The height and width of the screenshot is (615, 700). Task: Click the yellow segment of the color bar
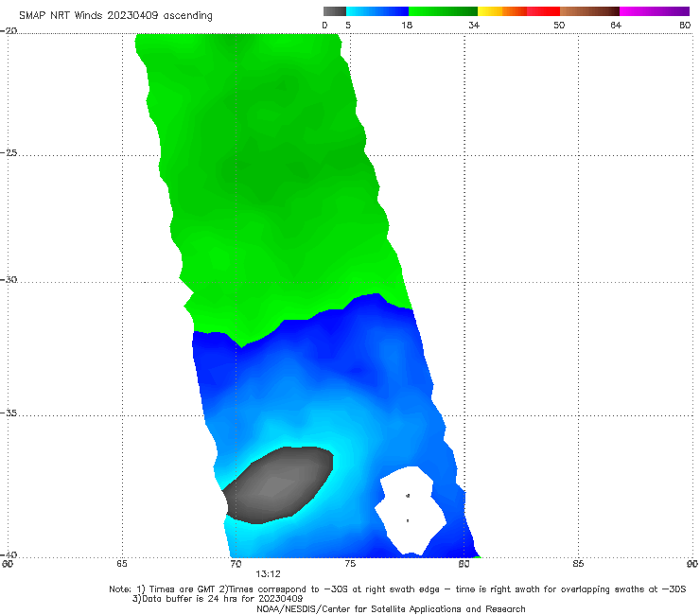point(490,11)
